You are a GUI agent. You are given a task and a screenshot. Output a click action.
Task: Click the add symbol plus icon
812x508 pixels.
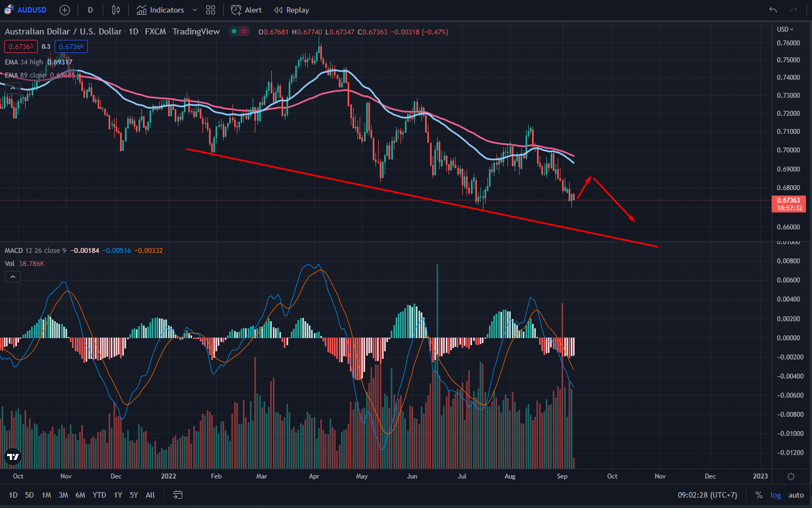pos(64,10)
